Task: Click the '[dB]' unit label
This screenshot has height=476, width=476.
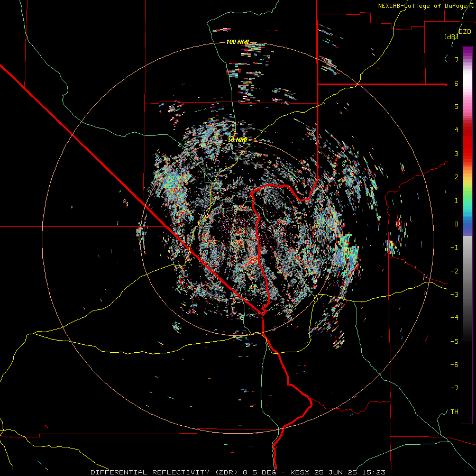Action: click(x=451, y=37)
